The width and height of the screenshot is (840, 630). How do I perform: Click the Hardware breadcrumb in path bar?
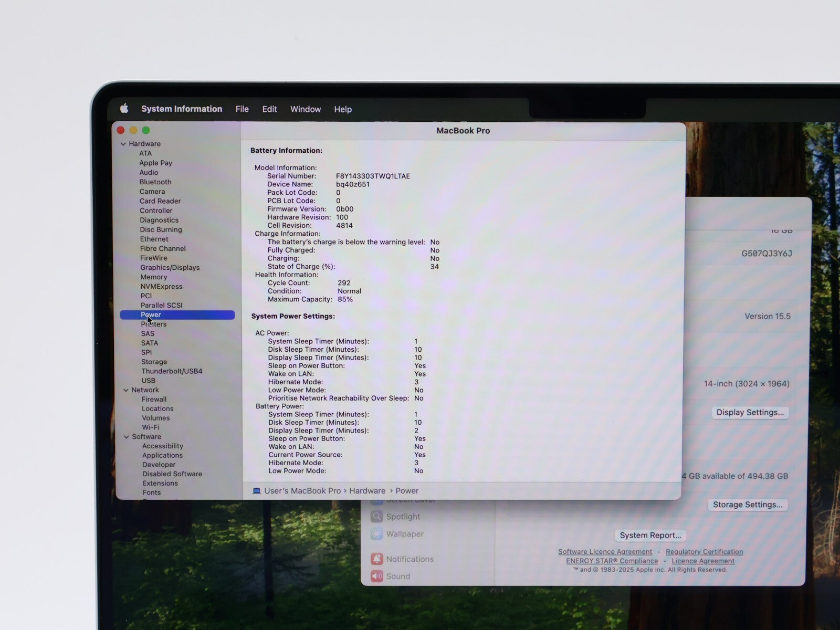(367, 491)
